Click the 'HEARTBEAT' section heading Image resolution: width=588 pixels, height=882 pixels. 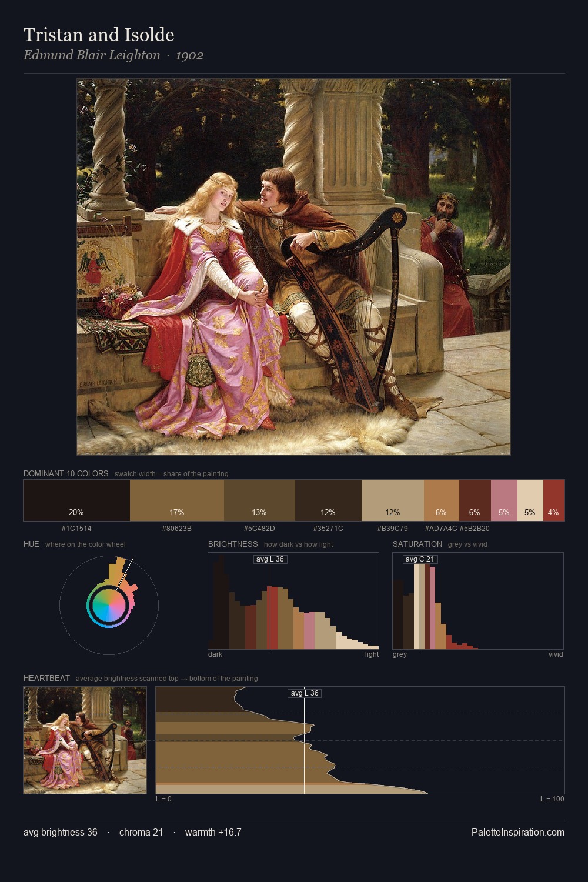pyautogui.click(x=46, y=678)
